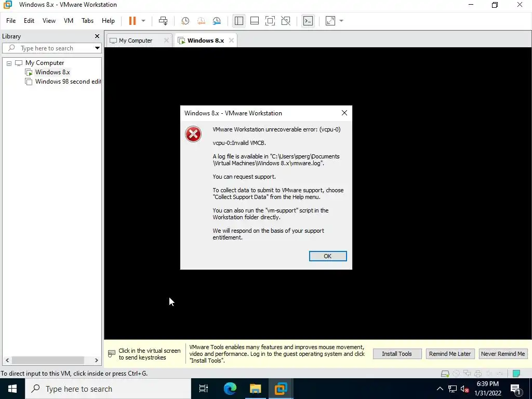Click OK in the unrecoverable error dialog

pos(328,256)
